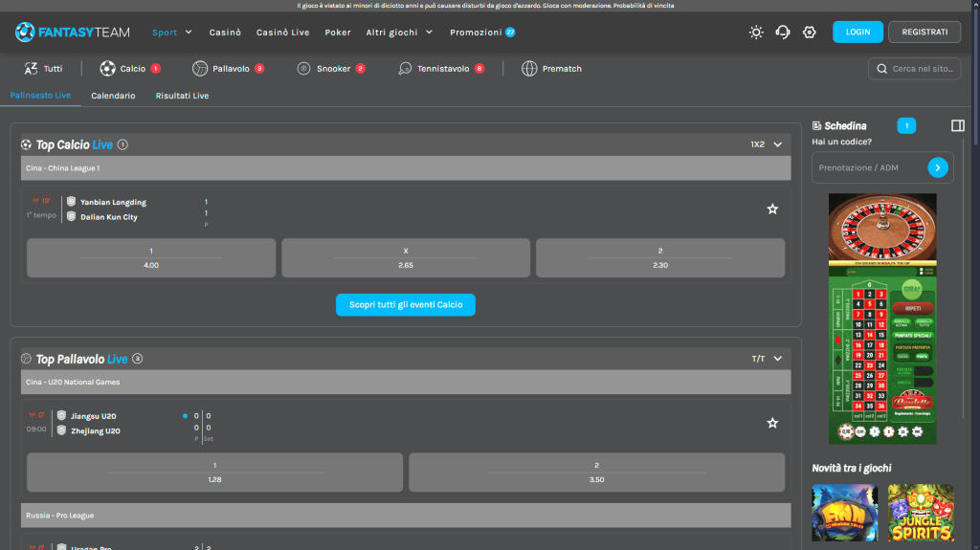Viewport: 980px width, 550px height.
Task: Click the search magnifier icon
Action: [881, 69]
